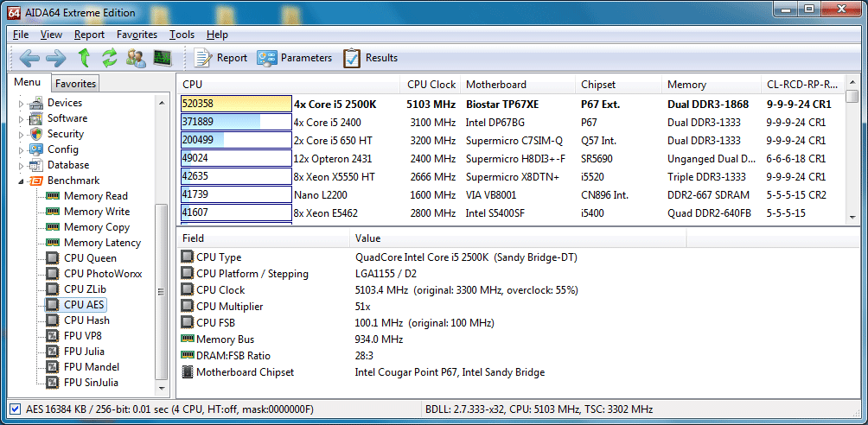Expand the Devices tree node
This screenshot has height=425, width=868.
[x=20, y=103]
